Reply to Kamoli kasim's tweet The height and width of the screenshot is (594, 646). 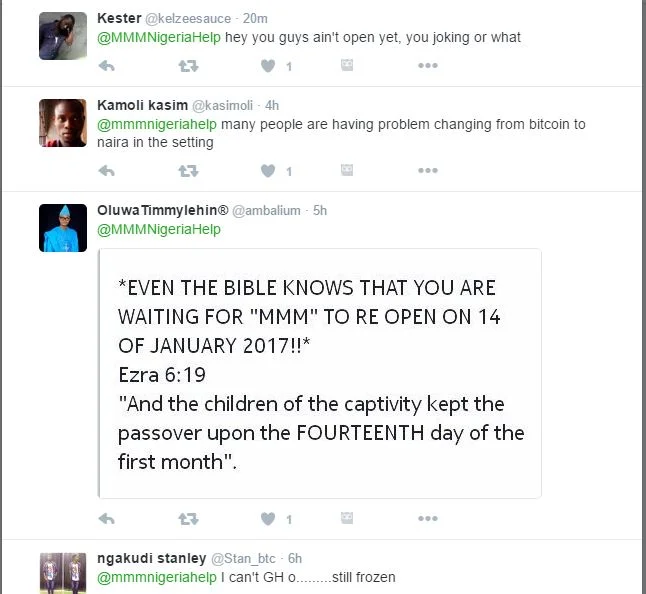[x=107, y=171]
